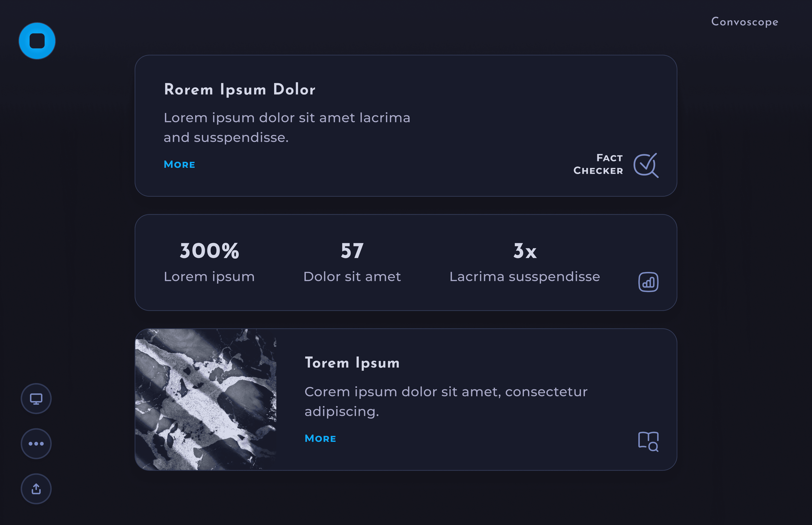Click the marble texture thumbnail image
This screenshot has height=525, width=812.
point(206,400)
